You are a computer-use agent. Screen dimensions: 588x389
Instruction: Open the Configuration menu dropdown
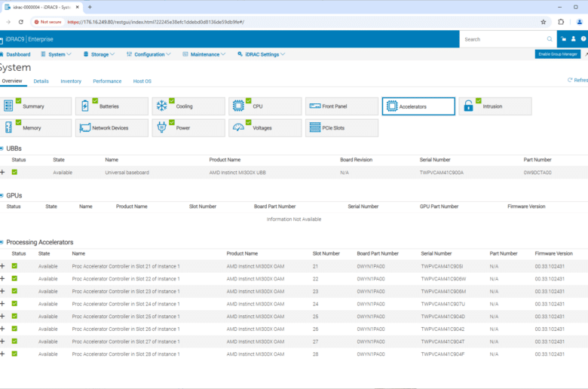click(x=149, y=54)
